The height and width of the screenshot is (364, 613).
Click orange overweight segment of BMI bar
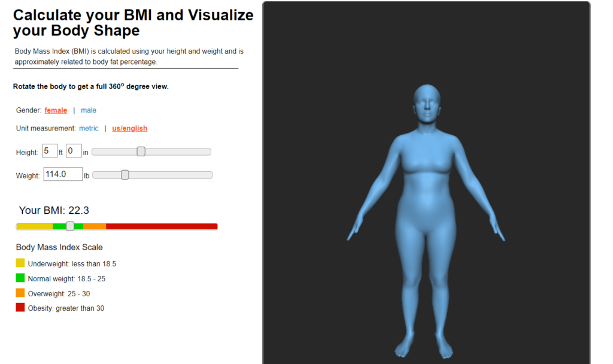[95, 226]
